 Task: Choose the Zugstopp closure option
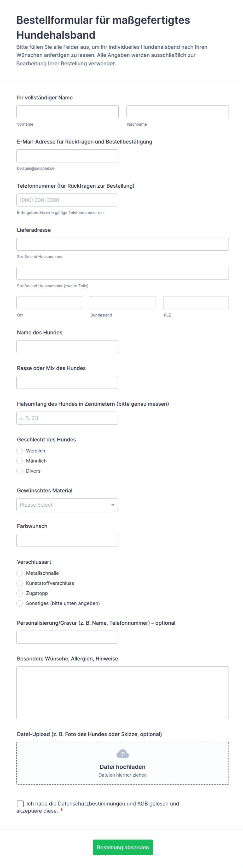(20, 593)
